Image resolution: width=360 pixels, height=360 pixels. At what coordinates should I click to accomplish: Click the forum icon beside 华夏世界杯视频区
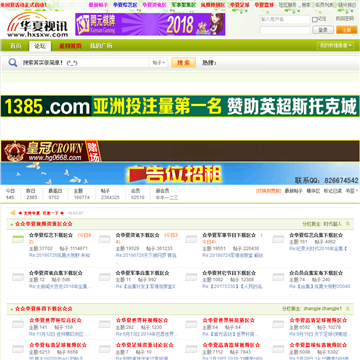point(105,324)
